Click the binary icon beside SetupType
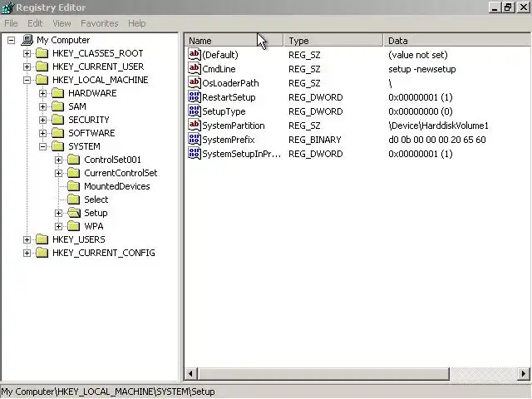Image resolution: width=532 pixels, height=399 pixels. 195,111
